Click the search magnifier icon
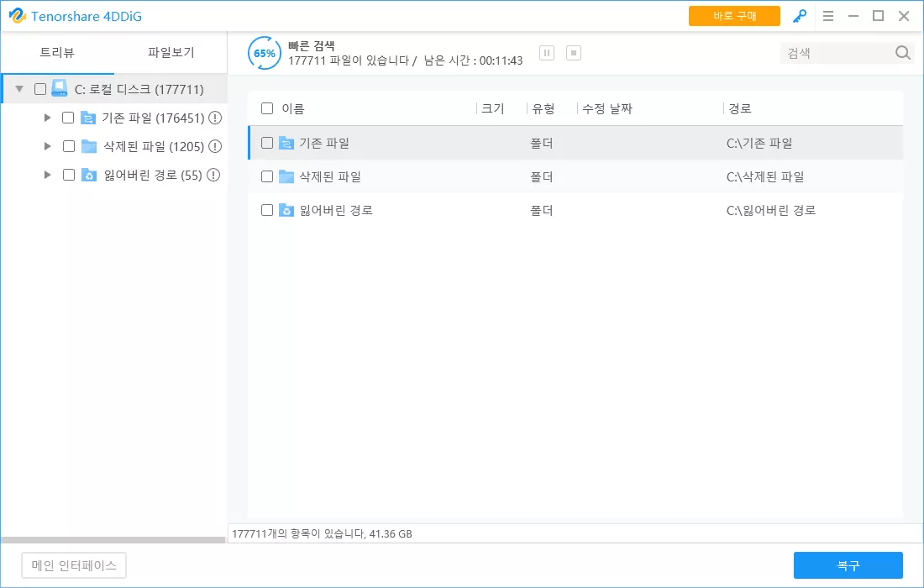This screenshot has height=588, width=924. [x=902, y=53]
